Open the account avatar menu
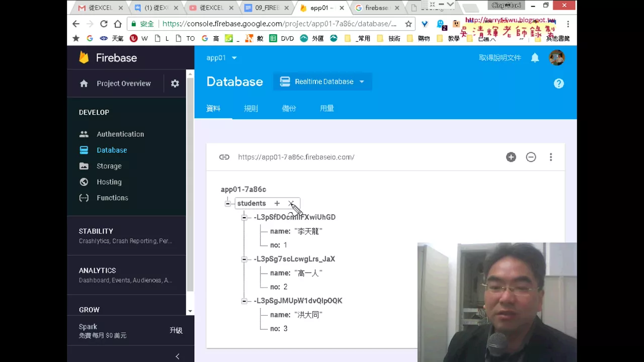The width and height of the screenshot is (644, 362). coord(556,58)
